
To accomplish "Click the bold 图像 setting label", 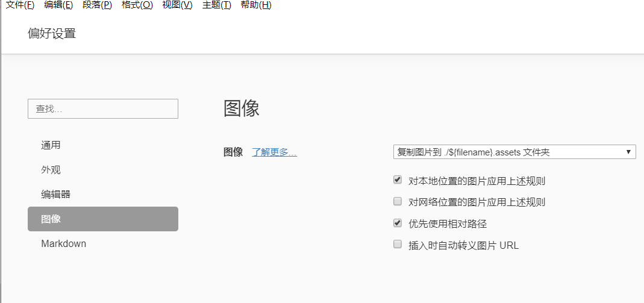I will point(233,152).
